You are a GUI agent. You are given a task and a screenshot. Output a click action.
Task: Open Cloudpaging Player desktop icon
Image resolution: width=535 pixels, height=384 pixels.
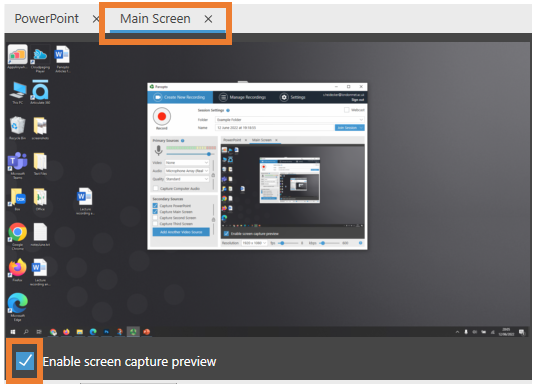(40, 59)
